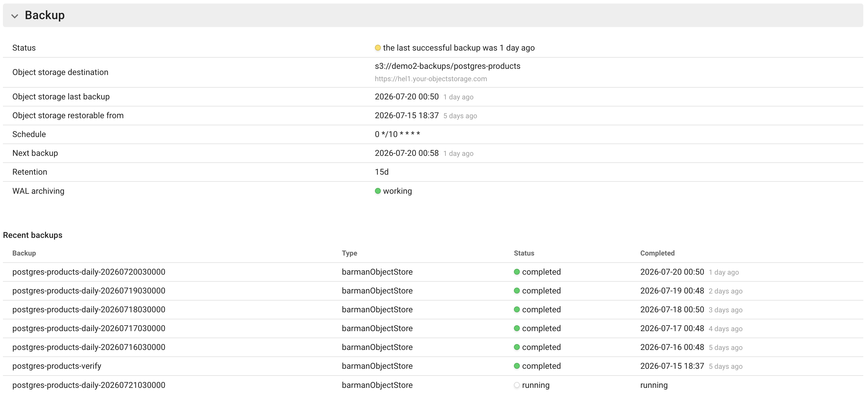Screen dimensions: 868x397
Task: Click '3 days ago' relative time in backups table
Action: pyautogui.click(x=725, y=310)
